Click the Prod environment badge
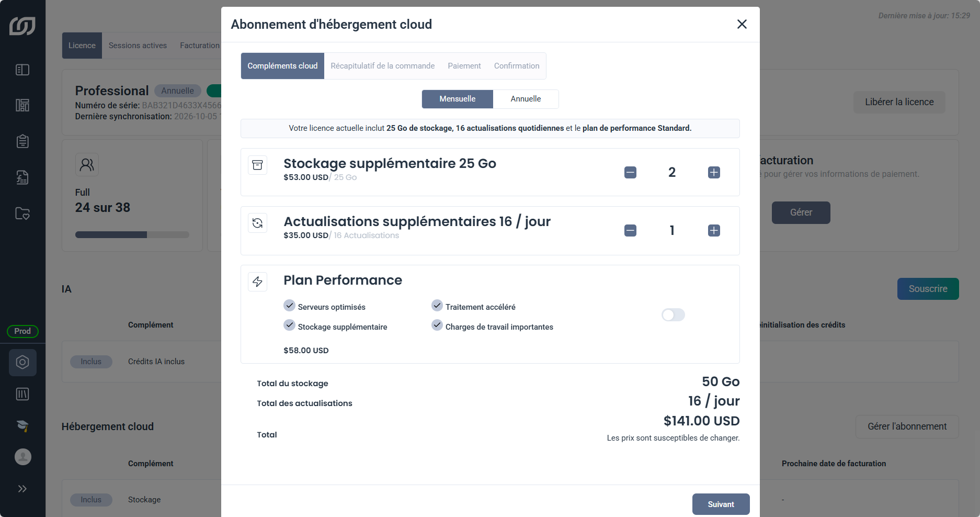Viewport: 980px width, 517px height. point(22,331)
